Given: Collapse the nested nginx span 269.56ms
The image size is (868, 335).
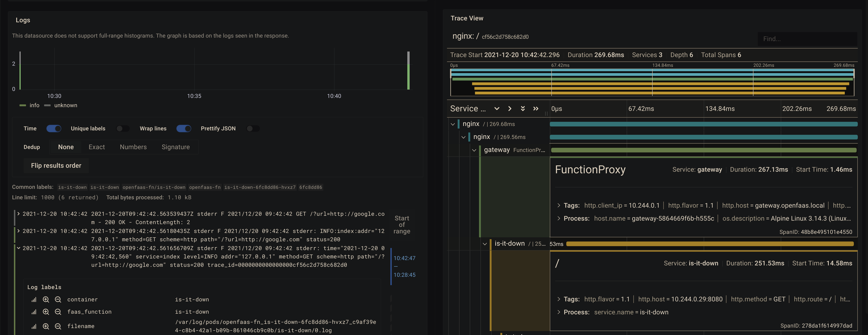Looking at the screenshot, I should click(x=463, y=137).
